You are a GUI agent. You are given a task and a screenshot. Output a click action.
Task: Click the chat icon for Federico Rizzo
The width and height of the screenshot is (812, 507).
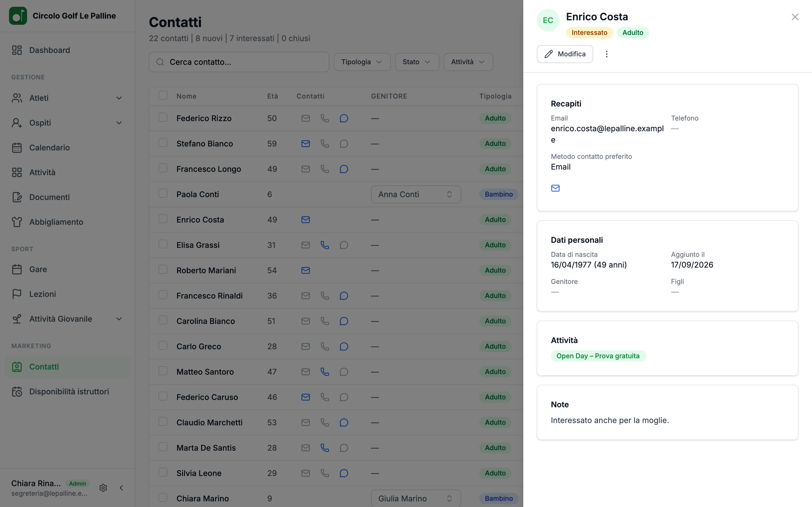pos(344,118)
